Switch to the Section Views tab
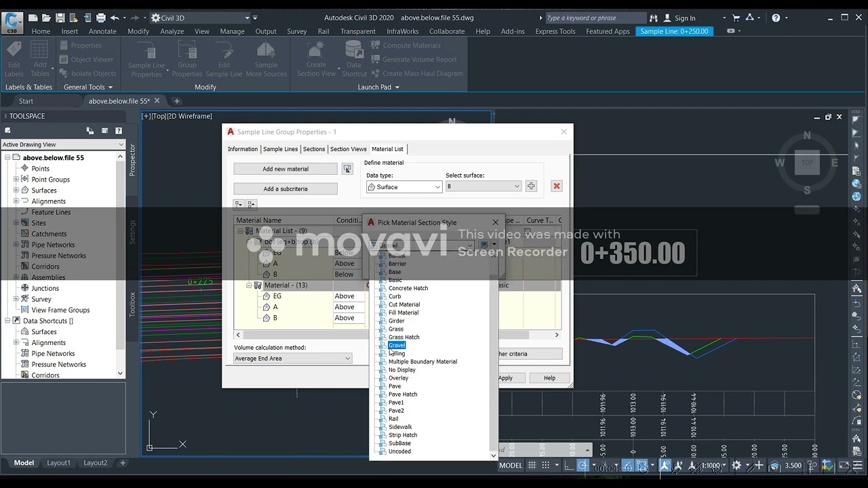Screen dimensions: 868x488 [x=349, y=149]
